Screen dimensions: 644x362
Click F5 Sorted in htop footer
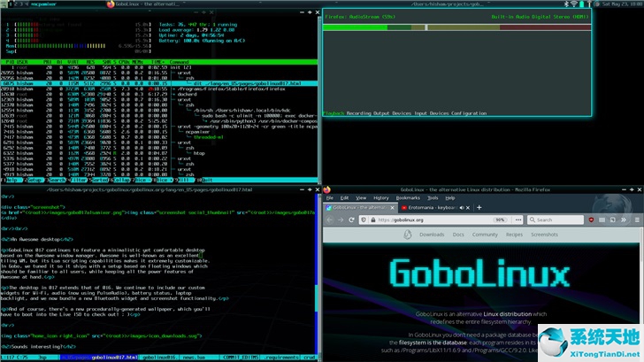99,180
